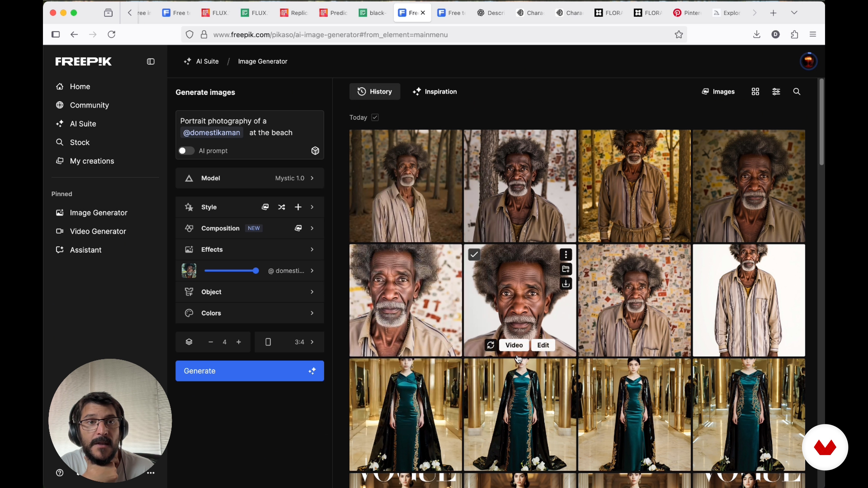Open the user profile avatar menu

808,61
